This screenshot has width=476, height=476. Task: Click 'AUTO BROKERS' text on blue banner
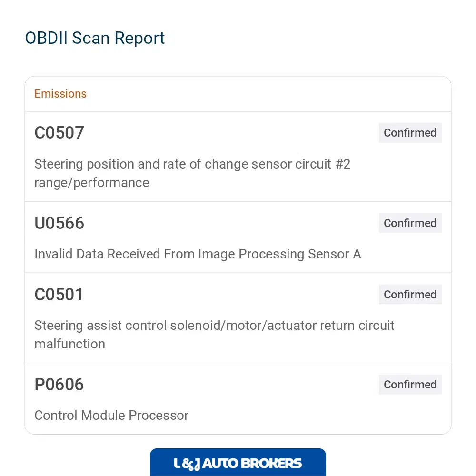[252, 463]
